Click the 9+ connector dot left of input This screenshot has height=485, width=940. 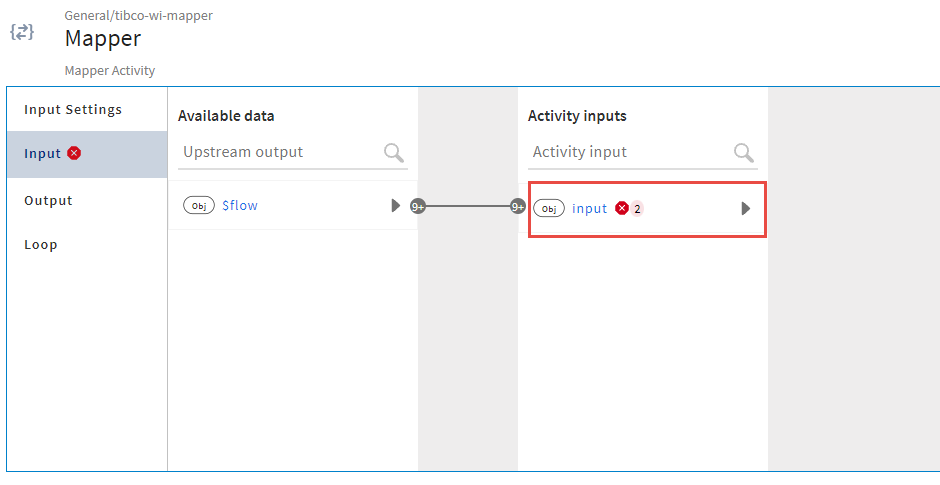[x=518, y=207]
